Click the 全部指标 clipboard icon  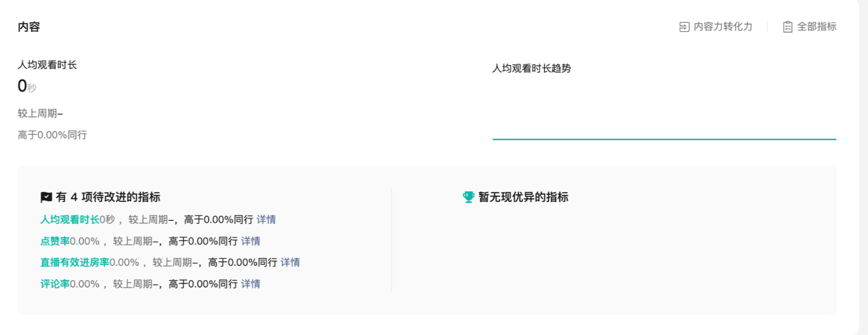pyautogui.click(x=787, y=27)
